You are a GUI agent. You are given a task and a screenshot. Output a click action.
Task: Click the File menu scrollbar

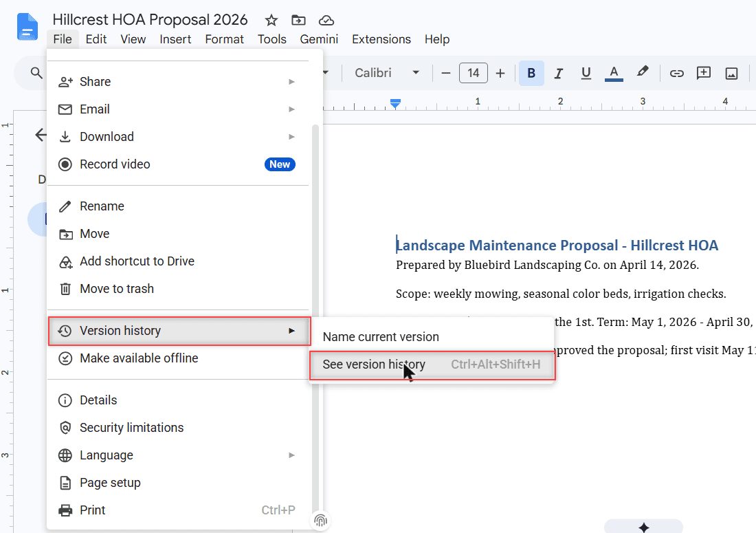click(315, 318)
